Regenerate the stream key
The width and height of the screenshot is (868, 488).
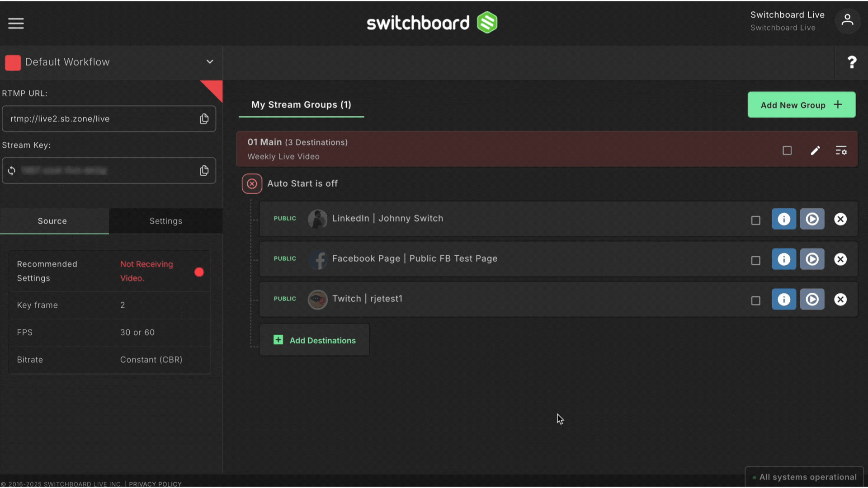point(12,170)
